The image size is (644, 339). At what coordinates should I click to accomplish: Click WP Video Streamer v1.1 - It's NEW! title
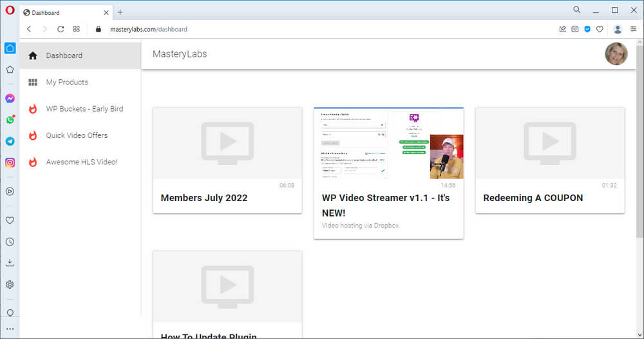[386, 206]
